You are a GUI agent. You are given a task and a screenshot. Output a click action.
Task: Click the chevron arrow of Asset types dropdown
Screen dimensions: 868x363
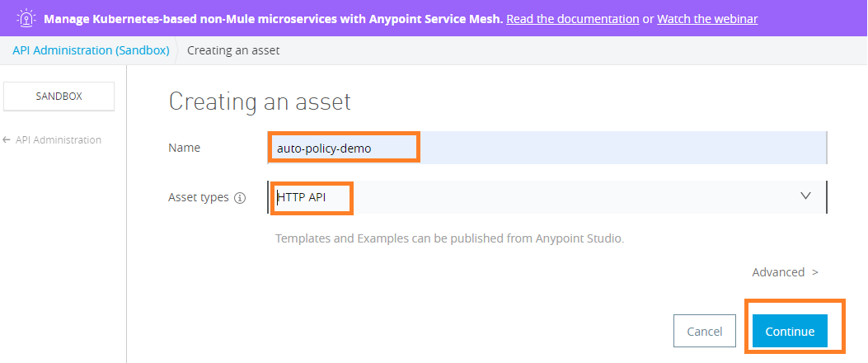point(805,196)
